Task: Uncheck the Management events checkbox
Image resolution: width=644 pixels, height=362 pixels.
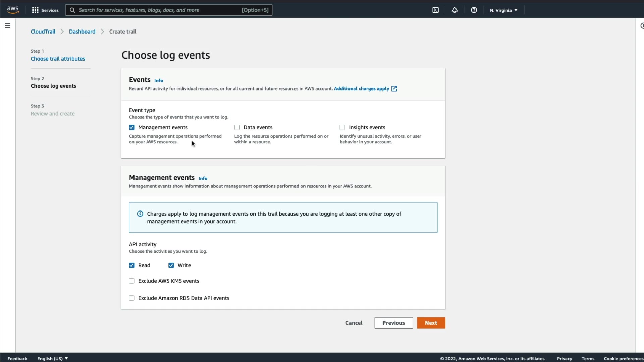Action: coord(131,127)
